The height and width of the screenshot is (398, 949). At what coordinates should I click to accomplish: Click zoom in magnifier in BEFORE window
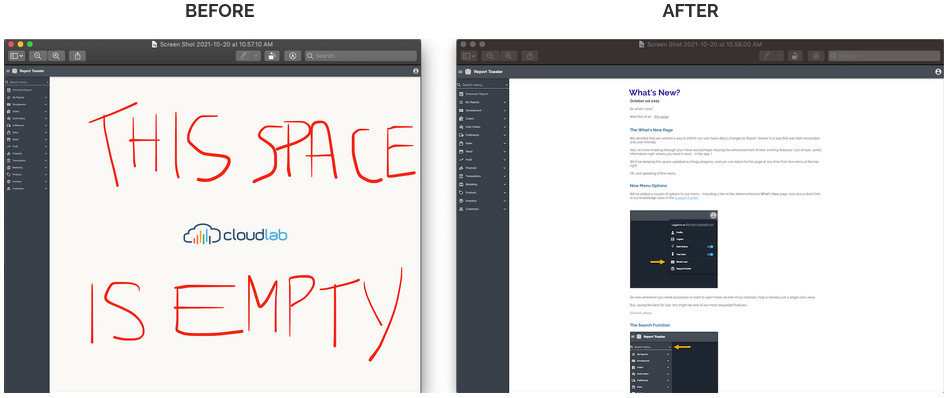coord(56,56)
